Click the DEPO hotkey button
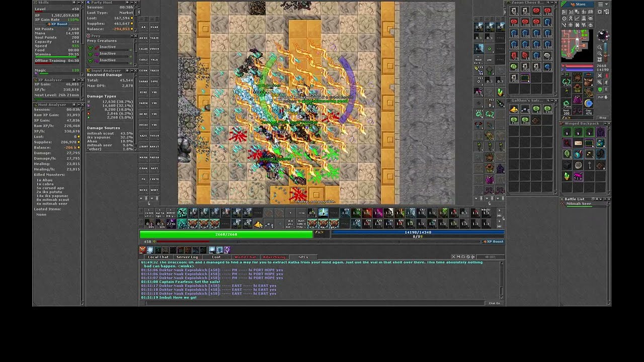 [x=154, y=81]
